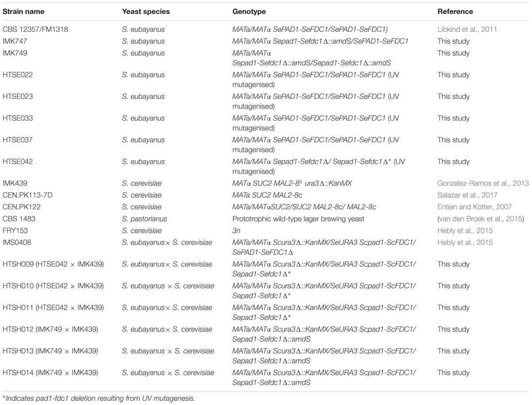Screen dimensions: 532x405
Task: Select strain name IMK749
Action: (15, 53)
